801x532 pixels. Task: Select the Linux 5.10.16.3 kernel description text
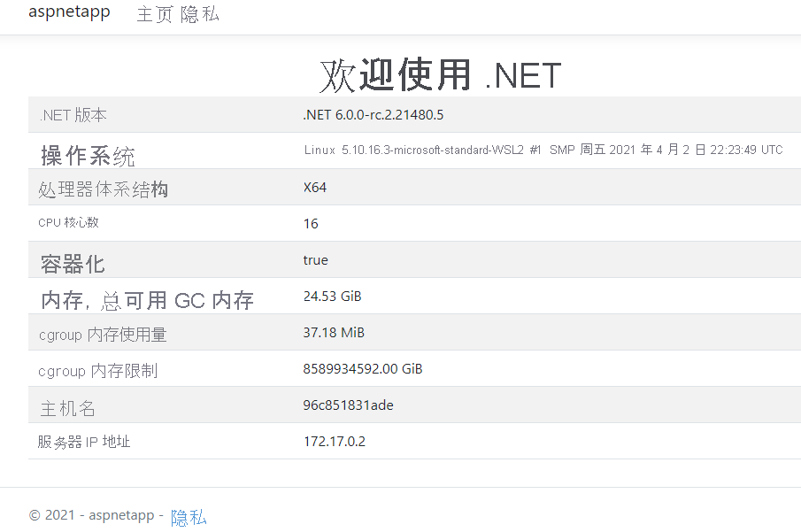point(543,150)
